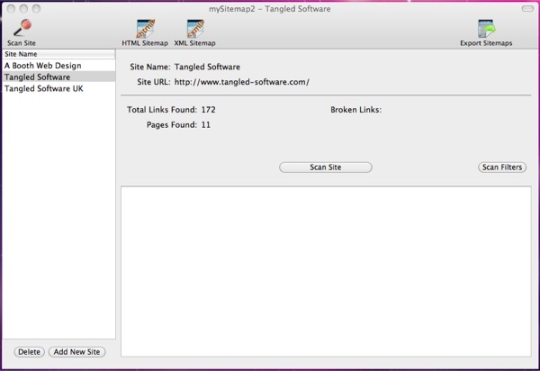The width and height of the screenshot is (540, 371).
Task: Toggle toolbar with the title bar pill button
Action: (527, 9)
